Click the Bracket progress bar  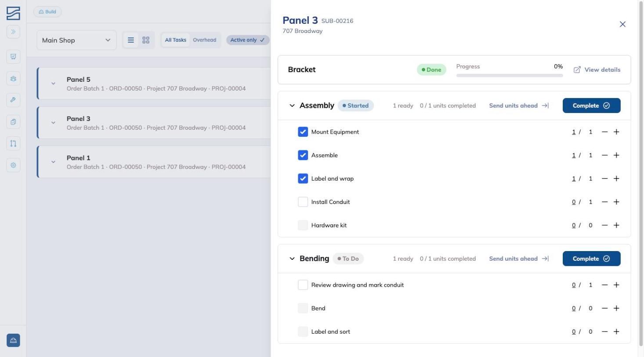coord(510,75)
